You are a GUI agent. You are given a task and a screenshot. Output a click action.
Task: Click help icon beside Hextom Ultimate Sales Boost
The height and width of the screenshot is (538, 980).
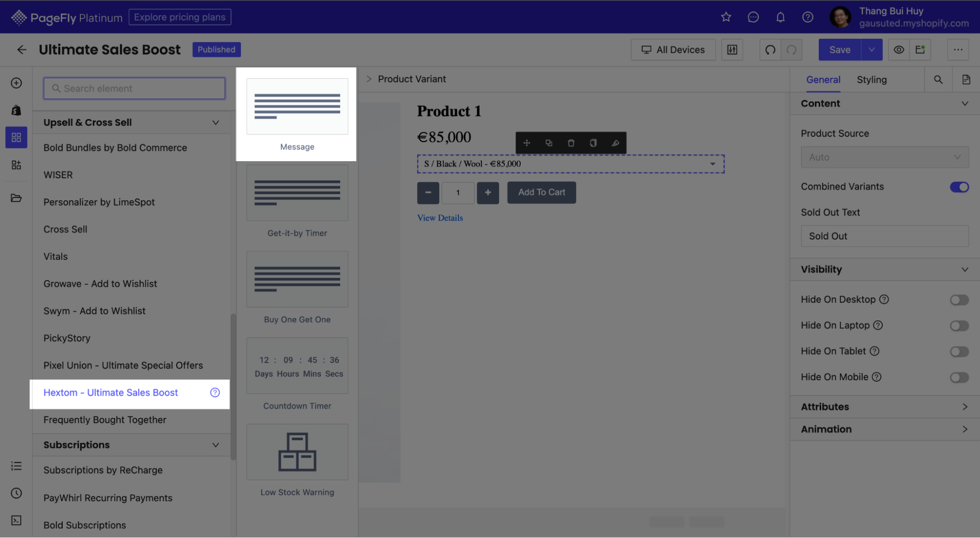point(215,392)
